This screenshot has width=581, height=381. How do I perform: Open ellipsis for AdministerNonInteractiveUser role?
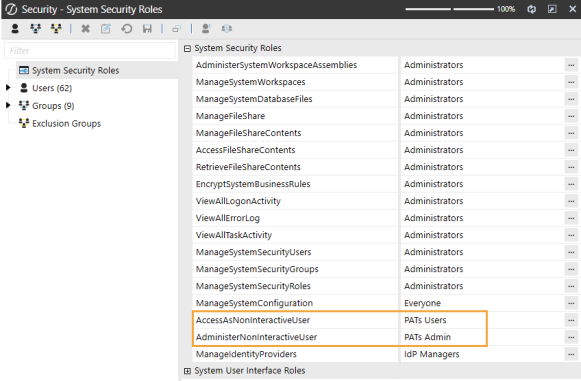click(571, 338)
